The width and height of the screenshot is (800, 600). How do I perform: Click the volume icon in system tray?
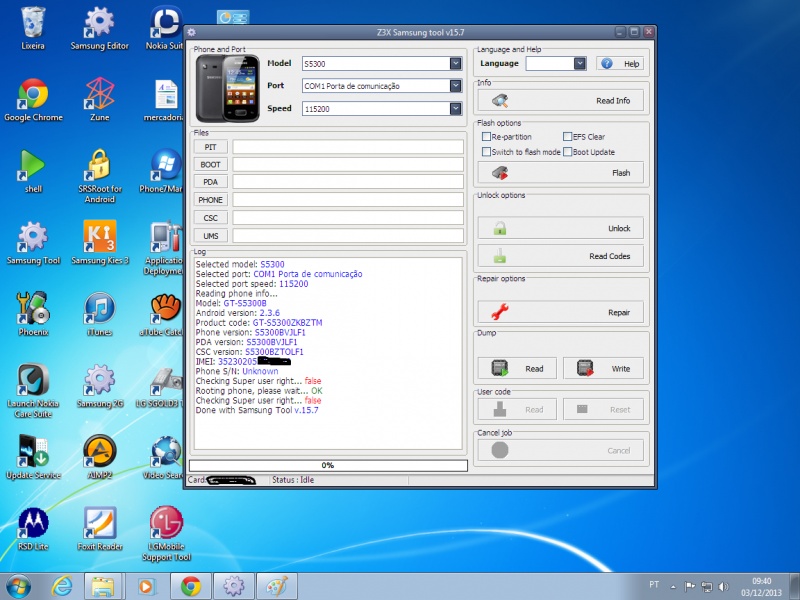tap(723, 586)
